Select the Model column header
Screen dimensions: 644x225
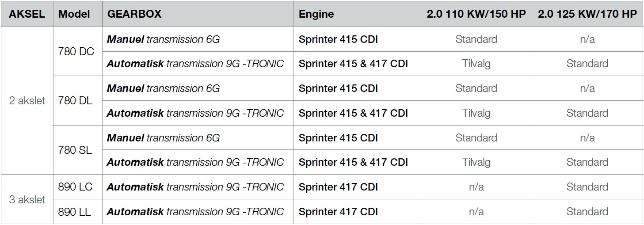pyautogui.click(x=78, y=14)
